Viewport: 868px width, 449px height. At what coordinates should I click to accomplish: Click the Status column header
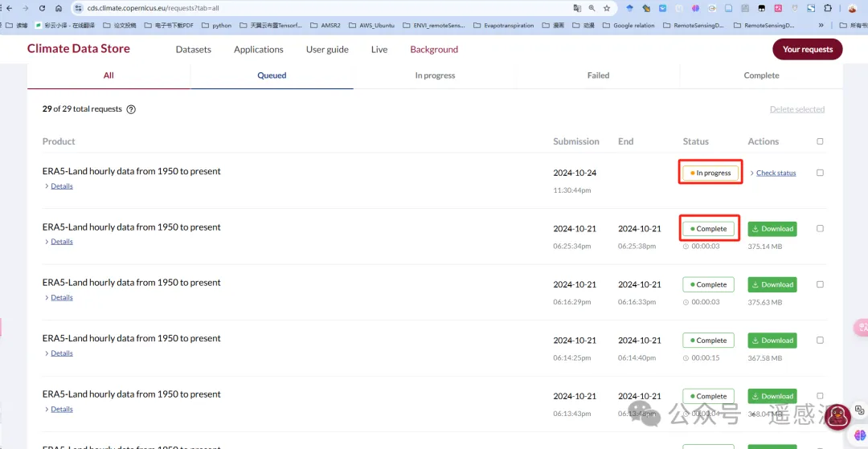[696, 141]
